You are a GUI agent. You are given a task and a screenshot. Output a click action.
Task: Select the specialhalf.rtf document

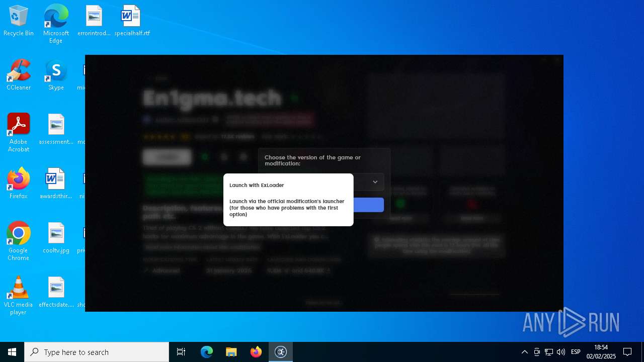click(132, 21)
